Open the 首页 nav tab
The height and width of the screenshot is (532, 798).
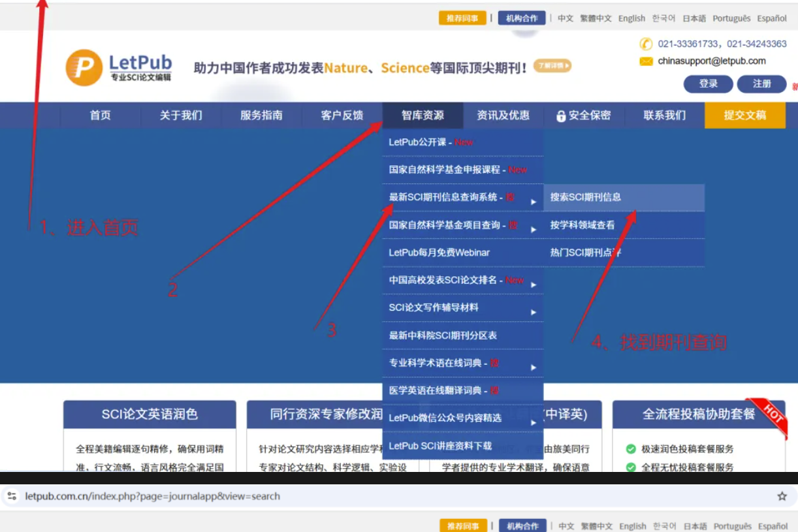point(101,116)
